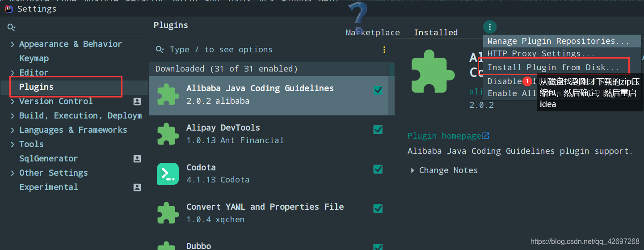This screenshot has width=644, height=250.
Task: Expand Appearance & Behavior settings
Action: click(x=13, y=44)
